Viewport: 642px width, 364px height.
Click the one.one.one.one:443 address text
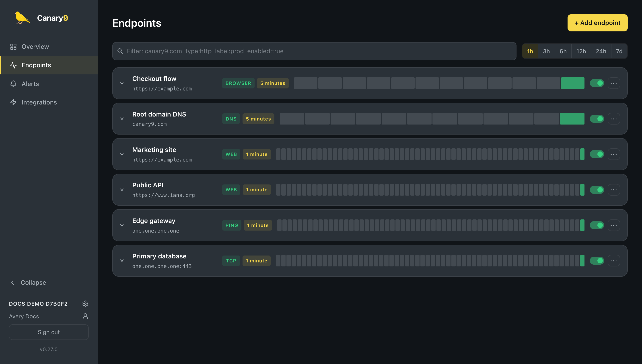pyautogui.click(x=162, y=266)
